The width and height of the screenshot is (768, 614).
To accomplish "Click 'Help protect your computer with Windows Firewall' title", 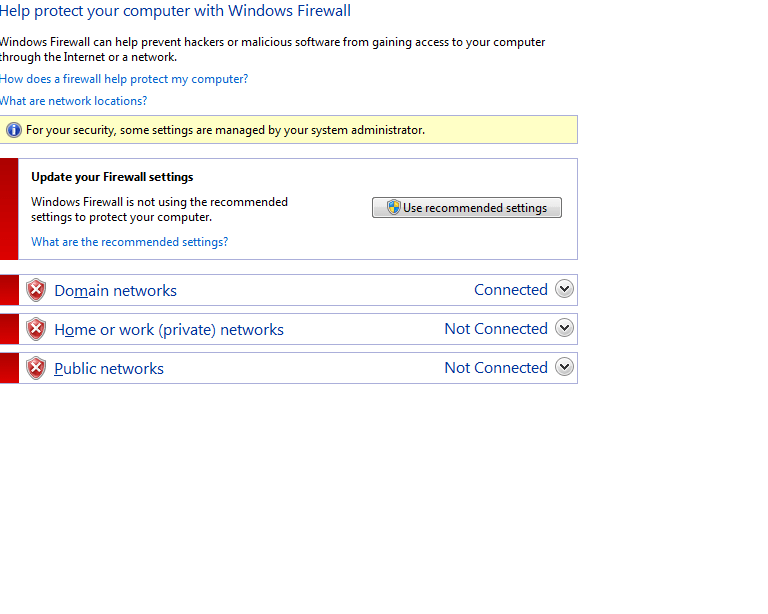I will tap(175, 11).
